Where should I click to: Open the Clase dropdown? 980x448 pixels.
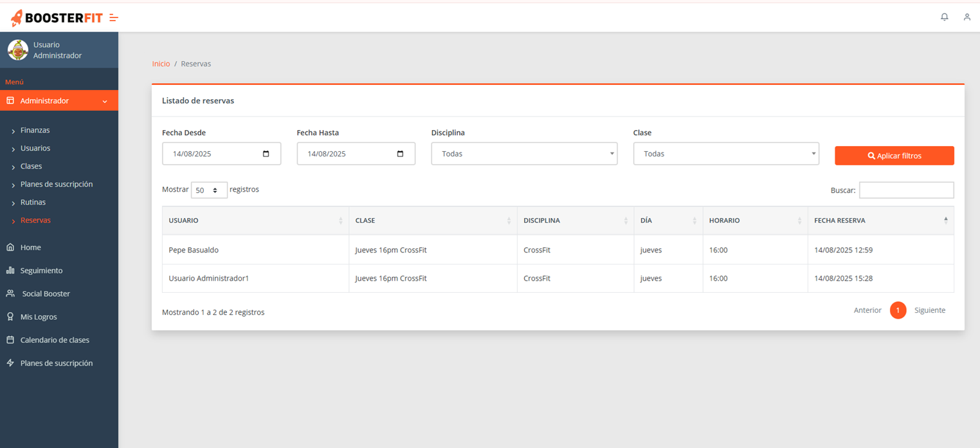726,154
